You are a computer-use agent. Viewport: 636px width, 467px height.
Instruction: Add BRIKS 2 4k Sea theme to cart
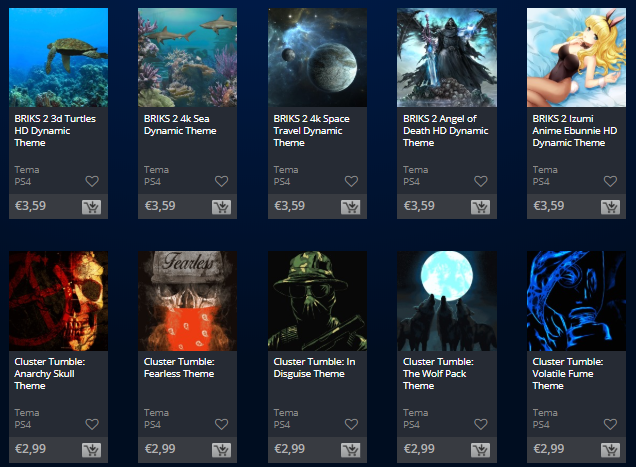(x=221, y=207)
